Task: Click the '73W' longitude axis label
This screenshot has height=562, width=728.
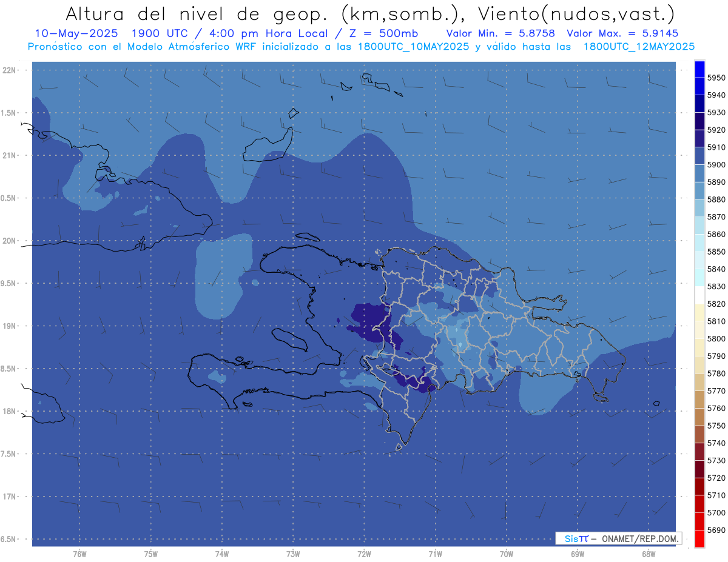Action: 293,554
